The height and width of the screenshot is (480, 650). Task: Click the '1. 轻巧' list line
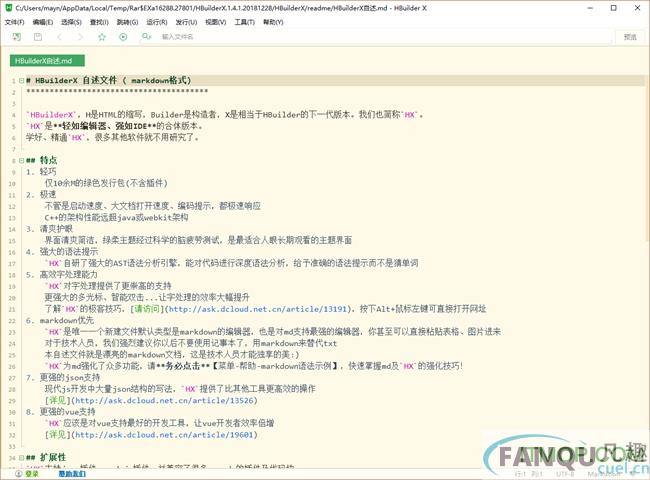[41, 172]
